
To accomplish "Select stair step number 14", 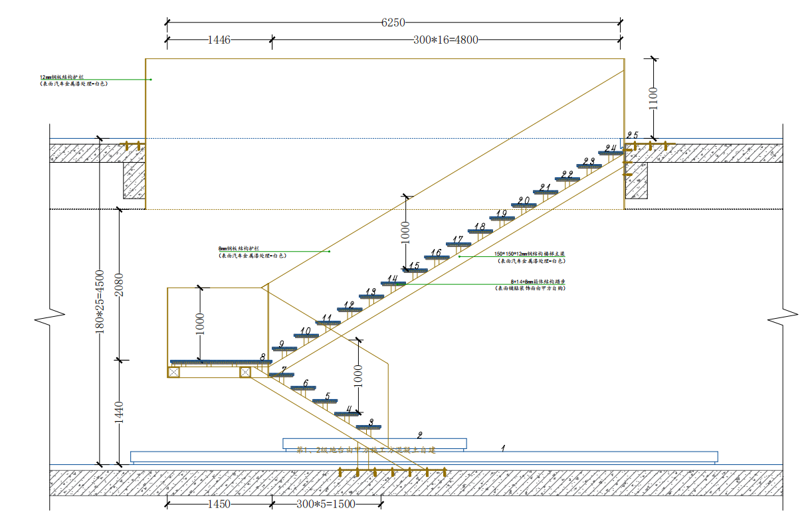I will [x=393, y=279].
